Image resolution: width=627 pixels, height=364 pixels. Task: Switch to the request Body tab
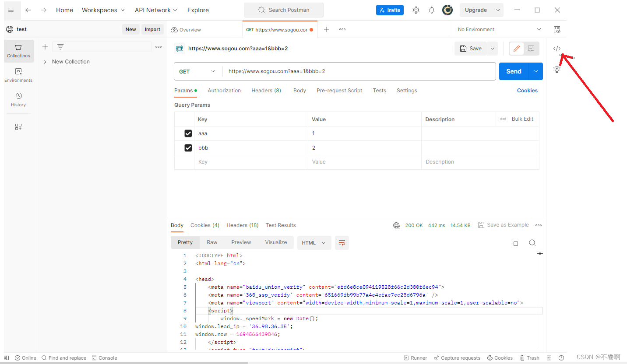pyautogui.click(x=299, y=91)
